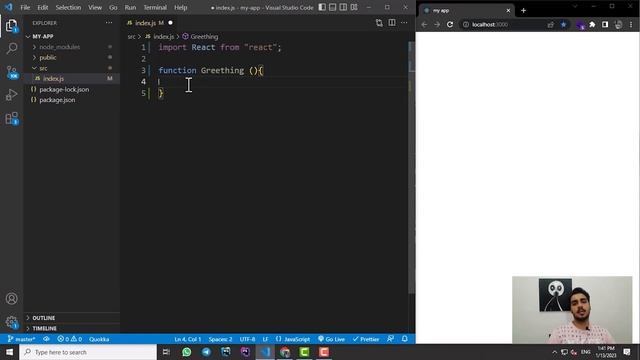Viewport: 640px width, 360px height.
Task: Toggle secondary side bar layout icon
Action: pyautogui.click(x=343, y=7)
